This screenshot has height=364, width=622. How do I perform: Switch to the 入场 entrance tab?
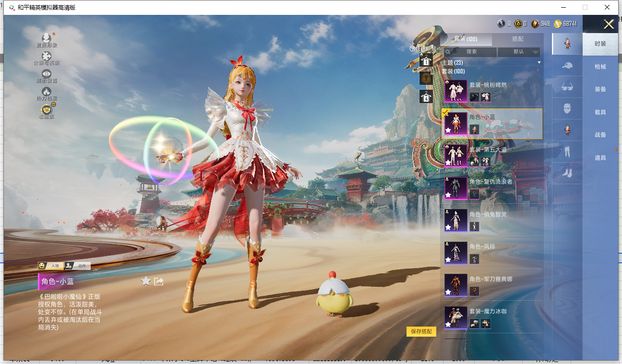(51, 266)
